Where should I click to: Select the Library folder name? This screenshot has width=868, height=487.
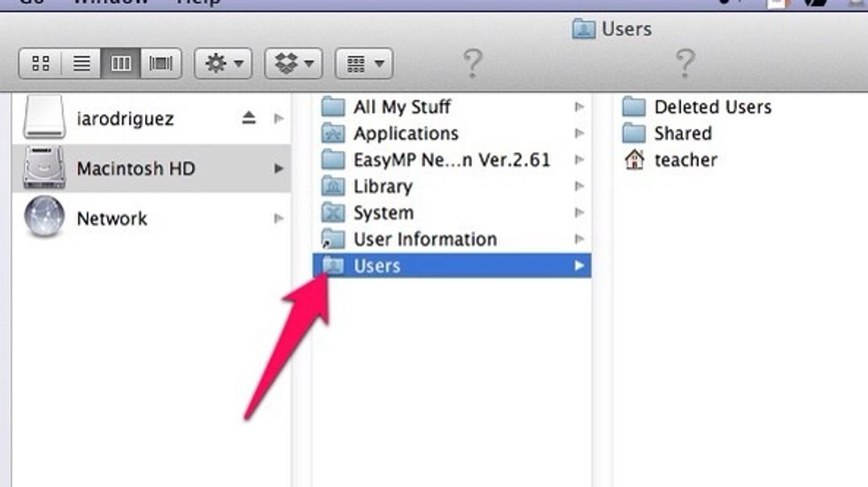(383, 187)
